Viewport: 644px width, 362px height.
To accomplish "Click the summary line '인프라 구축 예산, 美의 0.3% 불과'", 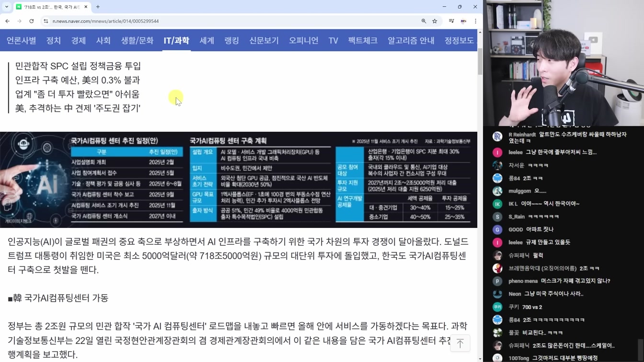I will pos(78,80).
